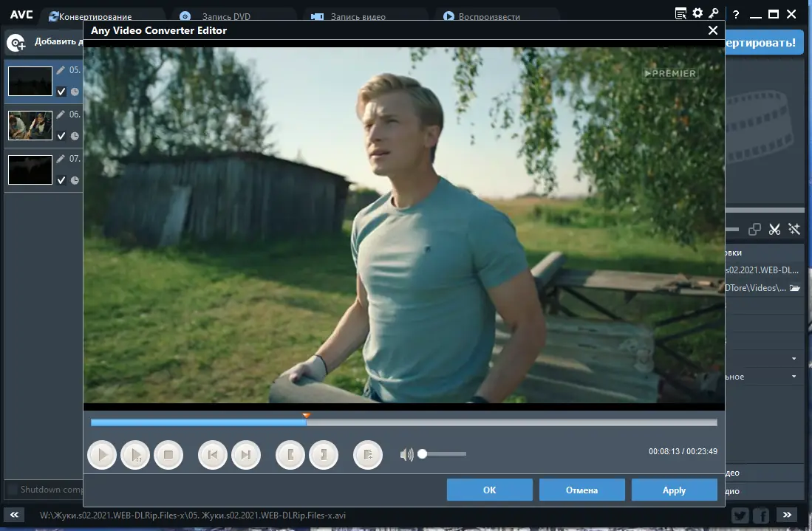The image size is (812, 531).
Task: Uncheck the checkbox for file 06
Action: (x=61, y=136)
